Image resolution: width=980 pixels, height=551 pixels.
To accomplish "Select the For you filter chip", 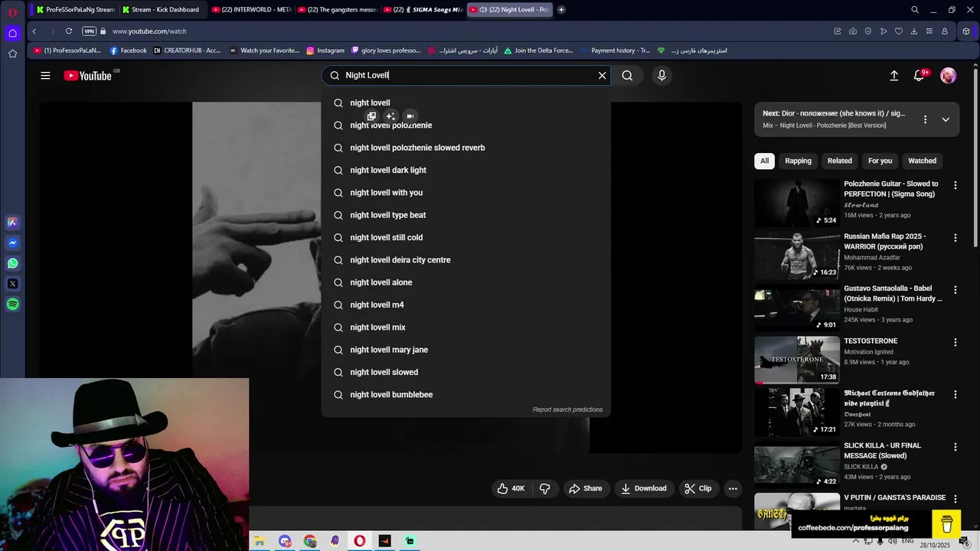I will click(880, 161).
